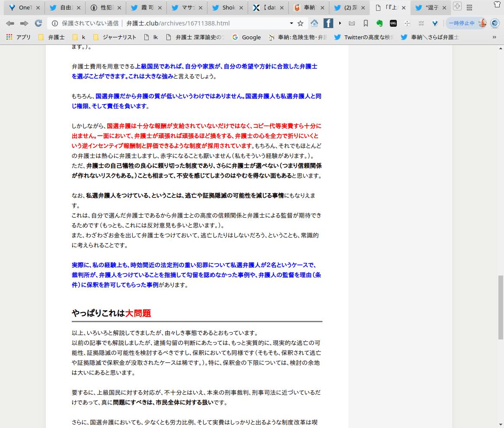
Task: Open a new tab with the plus button
Action: coord(457,6)
